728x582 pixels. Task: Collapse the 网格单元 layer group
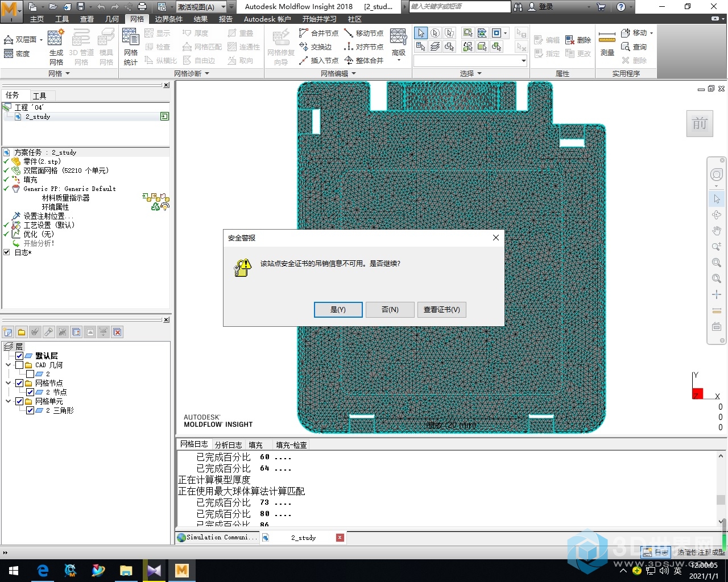[x=9, y=401]
